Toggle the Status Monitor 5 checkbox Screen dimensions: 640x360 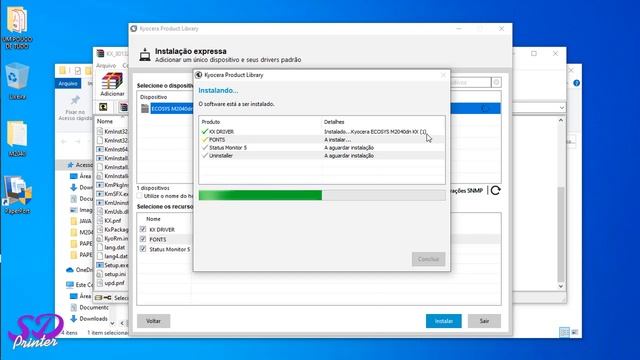pyautogui.click(x=143, y=249)
